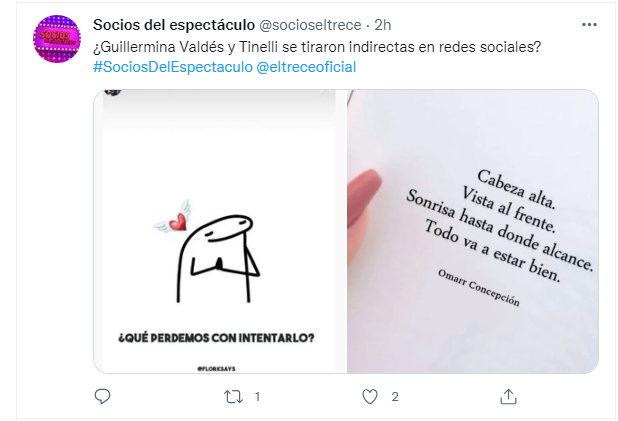Viewport: 618px width, 421px height.
Task: Click the ¿Qué perdemos con intentarlo? caption
Action: (216, 338)
